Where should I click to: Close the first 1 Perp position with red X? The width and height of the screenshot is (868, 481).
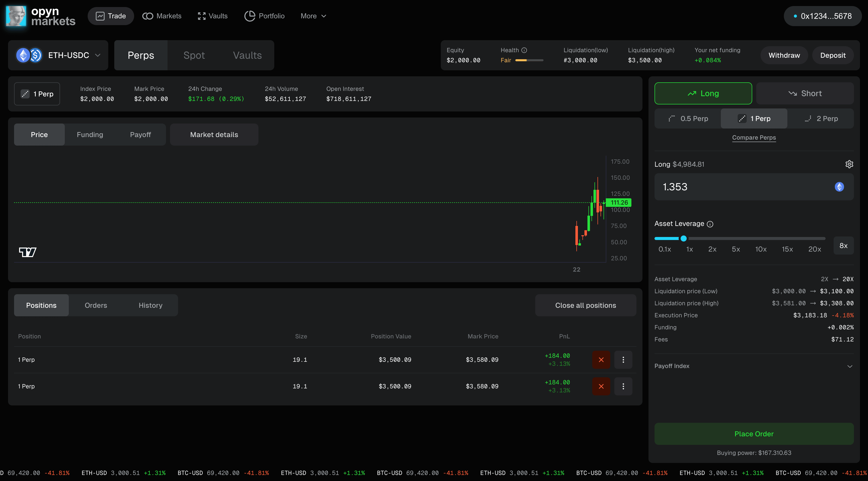(601, 359)
